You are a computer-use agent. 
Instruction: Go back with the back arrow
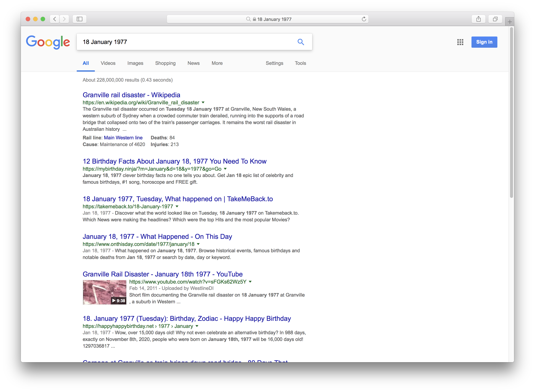55,19
